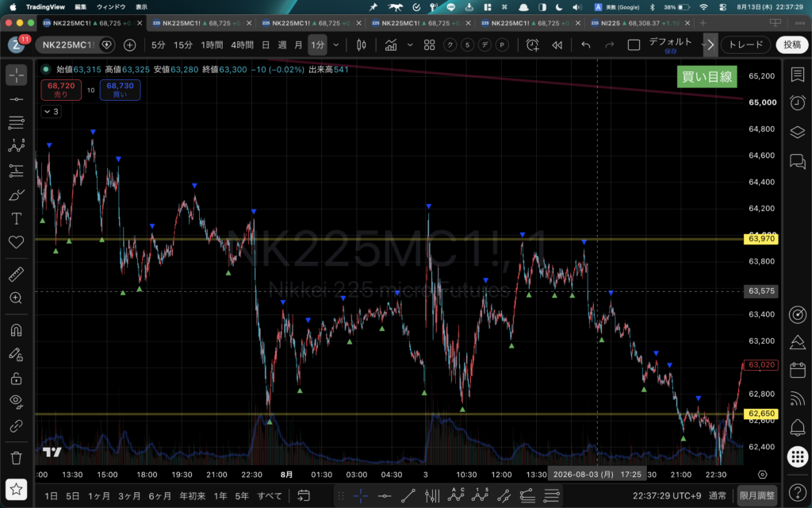This screenshot has width=812, height=508.
Task: Select the crosshair cursor tool in left sidebar
Action: [16, 75]
